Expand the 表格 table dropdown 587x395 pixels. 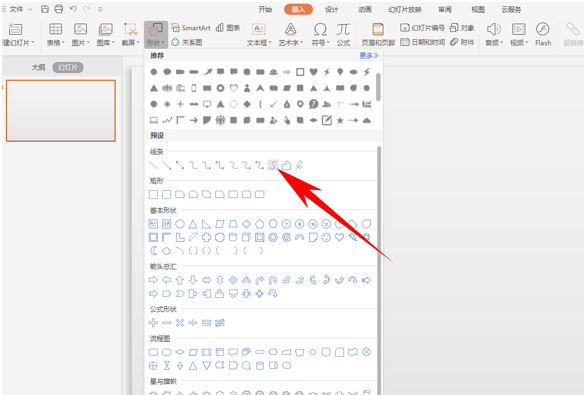[55, 34]
